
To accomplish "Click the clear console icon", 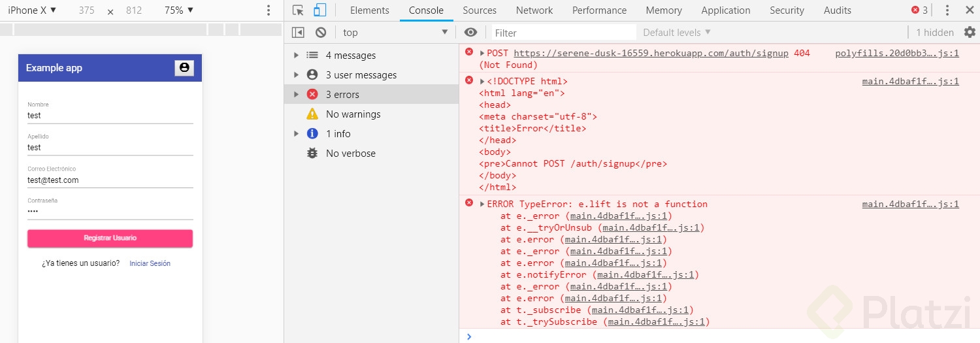I will point(321,33).
